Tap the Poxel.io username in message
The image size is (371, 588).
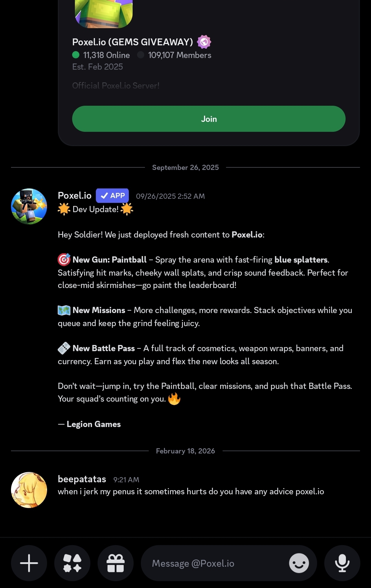tap(75, 195)
